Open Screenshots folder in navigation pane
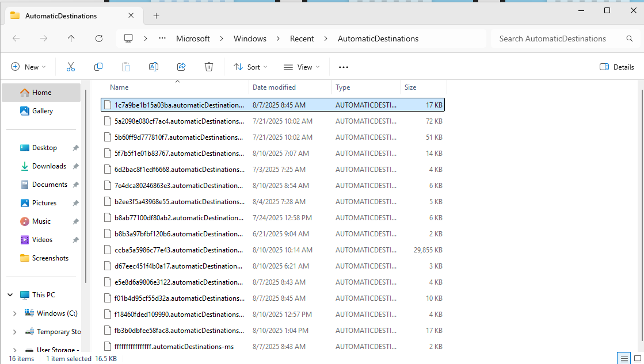The height and width of the screenshot is (364, 644). [41, 258]
